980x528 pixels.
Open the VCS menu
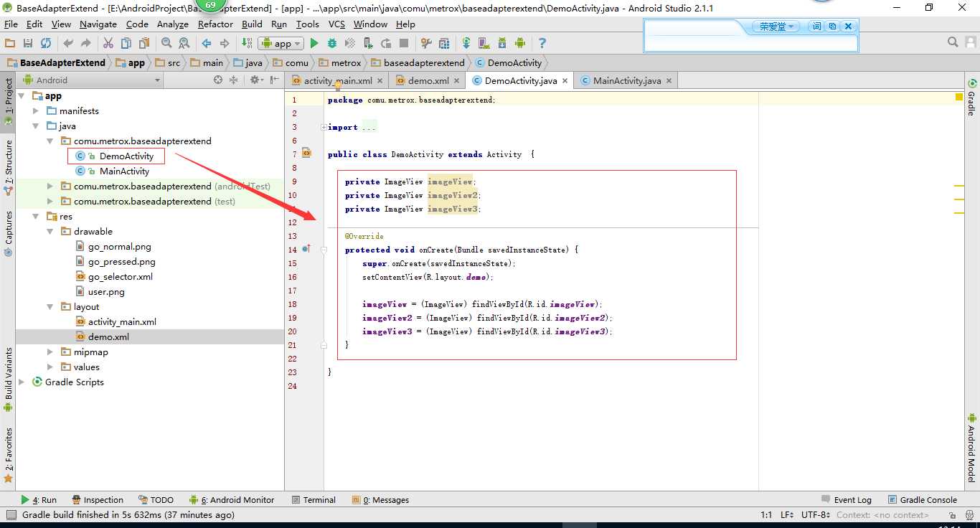336,24
